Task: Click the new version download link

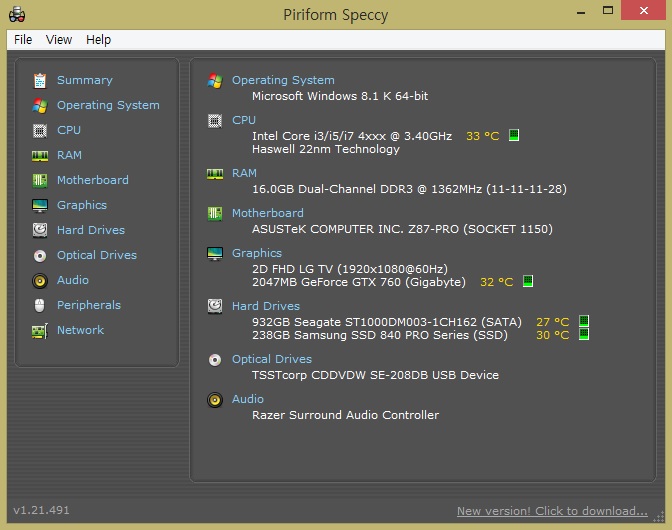Action: click(552, 511)
